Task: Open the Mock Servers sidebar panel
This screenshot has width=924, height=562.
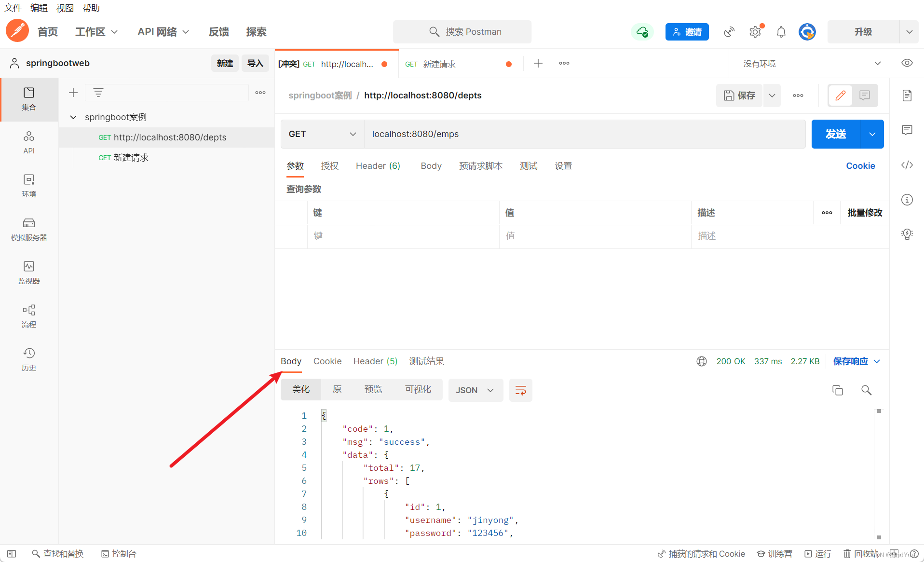Action: (29, 229)
